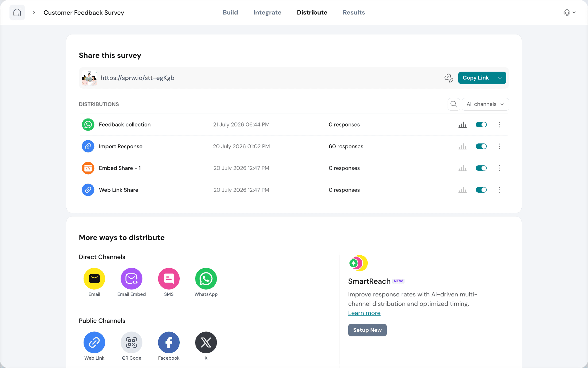Image resolution: width=588 pixels, height=368 pixels.
Task: Switch to the Integrate tab
Action: (267, 12)
